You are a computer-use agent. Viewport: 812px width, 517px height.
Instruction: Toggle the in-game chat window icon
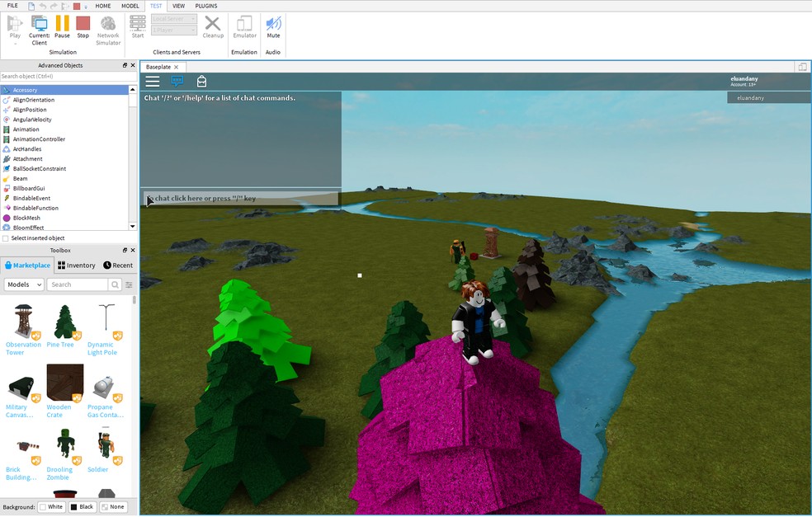tap(177, 82)
